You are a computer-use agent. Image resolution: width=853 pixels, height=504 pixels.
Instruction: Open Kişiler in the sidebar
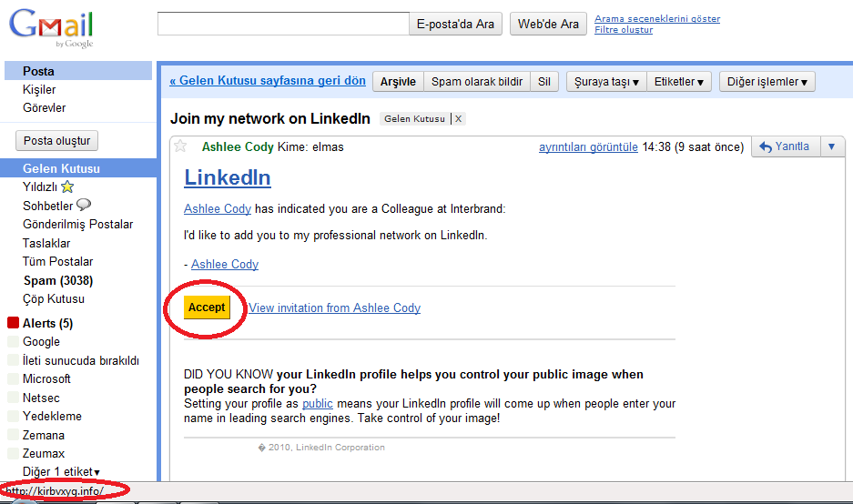click(x=39, y=89)
